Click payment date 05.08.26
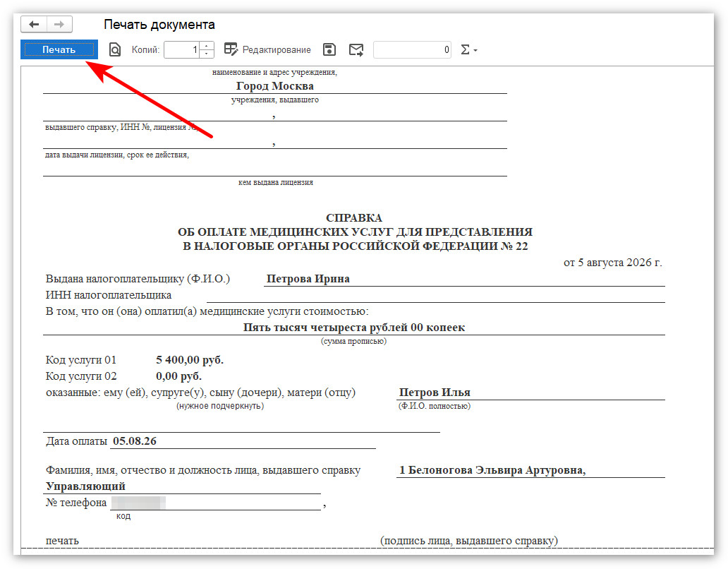The height and width of the screenshot is (569, 728). [135, 441]
